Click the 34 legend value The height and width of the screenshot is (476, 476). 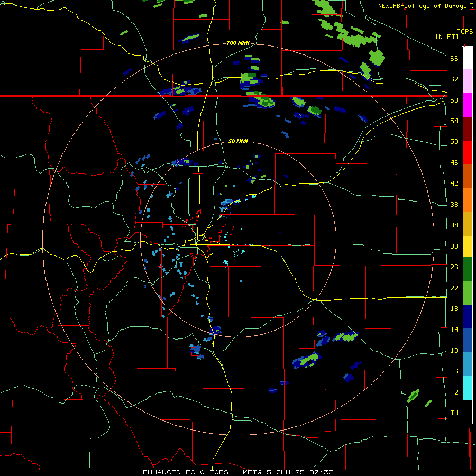point(454,225)
